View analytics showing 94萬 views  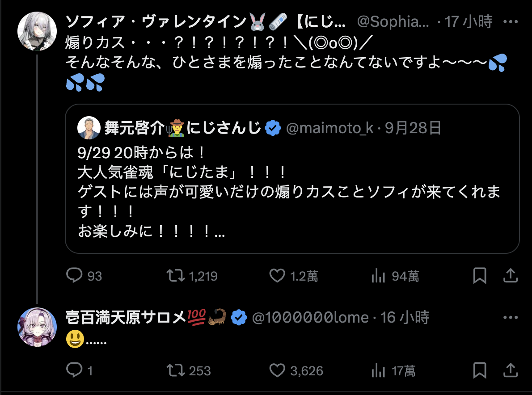[378, 276]
